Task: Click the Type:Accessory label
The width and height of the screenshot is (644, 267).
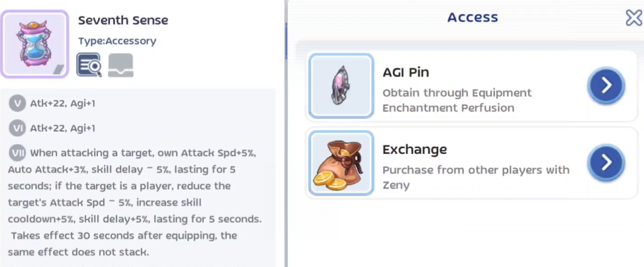Action: [117, 41]
